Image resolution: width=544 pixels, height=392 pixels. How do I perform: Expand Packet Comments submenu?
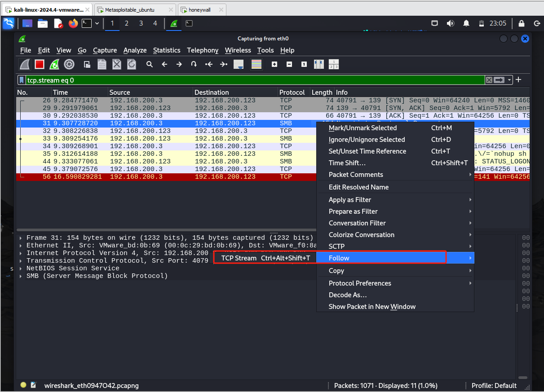(395, 175)
